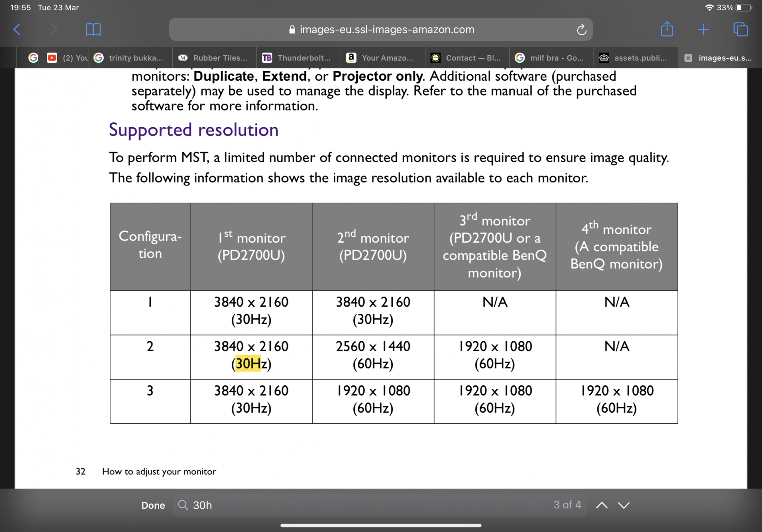Switch to the Thunderbolt tab
This screenshot has width=762, height=532.
[299, 58]
